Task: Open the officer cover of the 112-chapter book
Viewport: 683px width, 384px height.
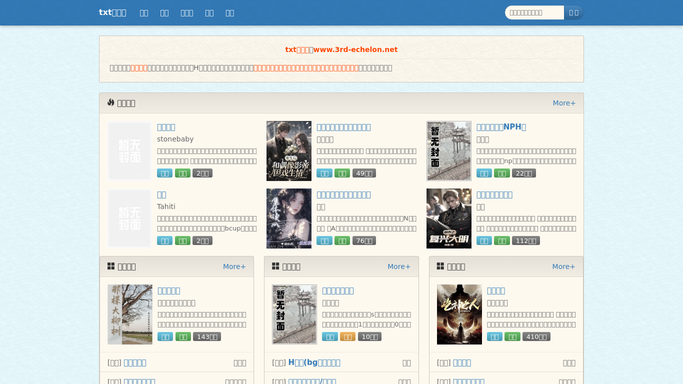Action: pyautogui.click(x=449, y=218)
